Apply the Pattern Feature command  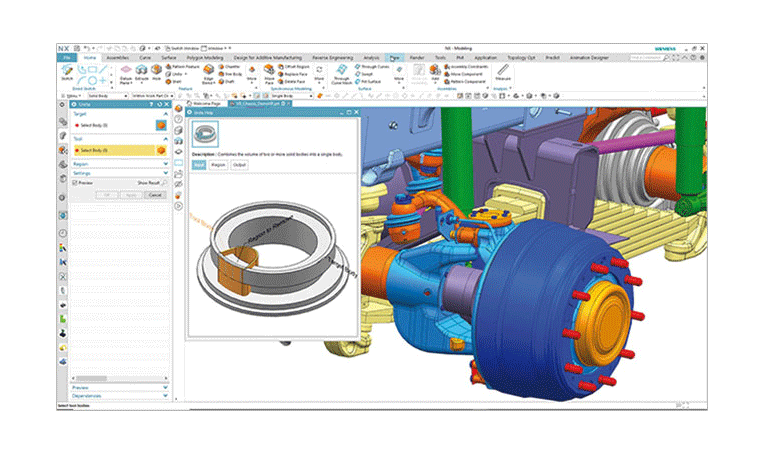click(x=182, y=66)
